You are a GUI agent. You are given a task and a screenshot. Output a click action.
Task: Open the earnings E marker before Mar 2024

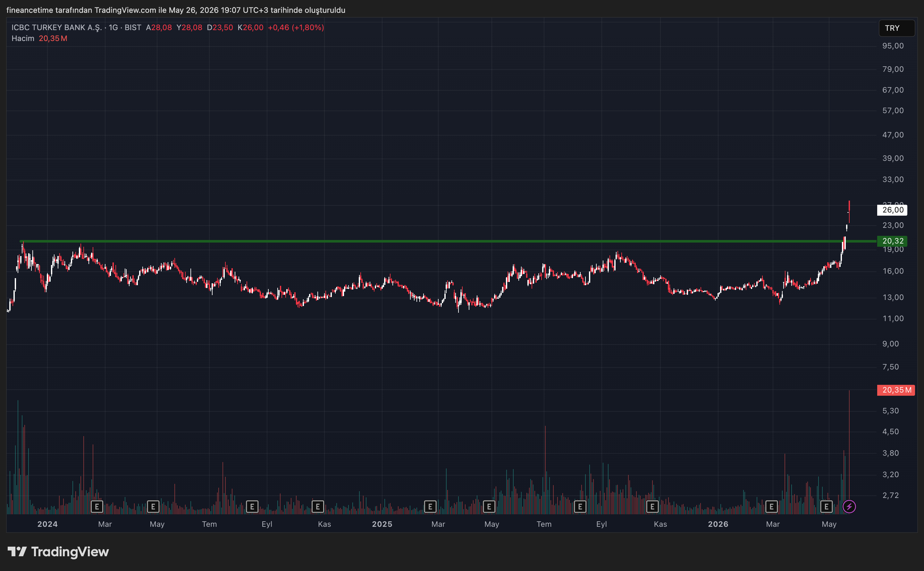tap(97, 506)
